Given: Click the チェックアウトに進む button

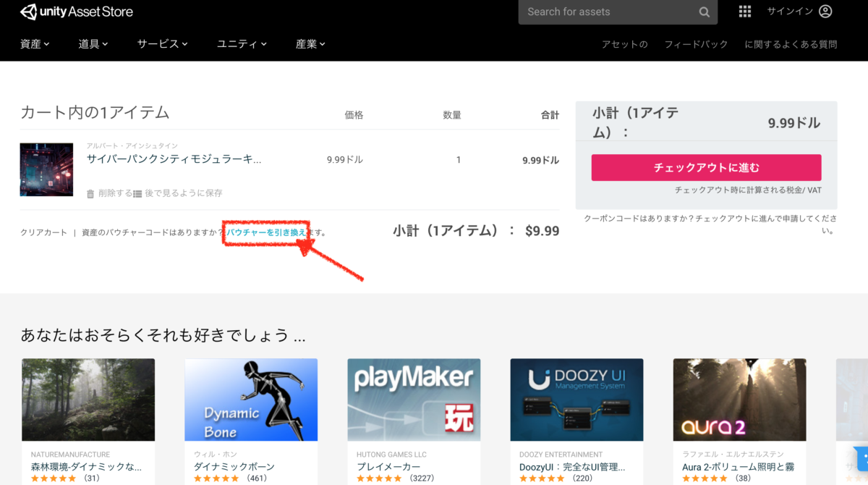Looking at the screenshot, I should [x=707, y=167].
